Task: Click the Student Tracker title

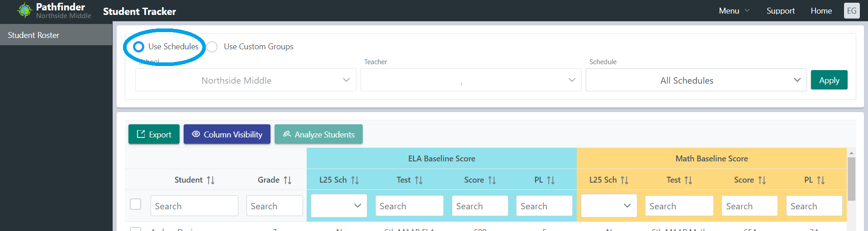Action: click(x=139, y=11)
